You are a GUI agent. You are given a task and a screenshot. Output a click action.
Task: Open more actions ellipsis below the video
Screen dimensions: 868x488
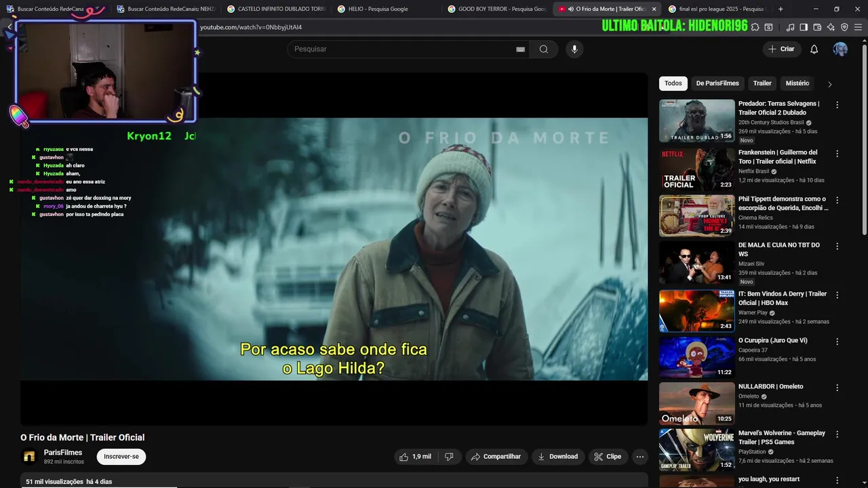[x=639, y=457]
